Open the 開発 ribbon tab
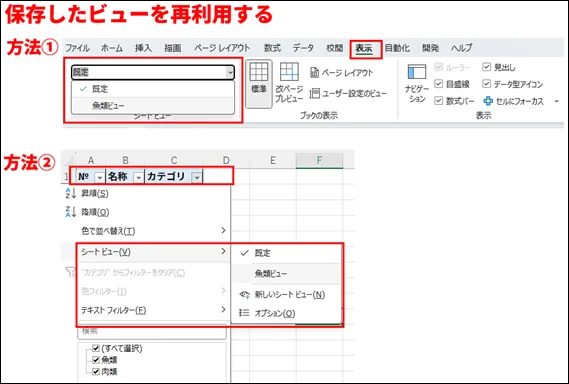 coord(430,48)
